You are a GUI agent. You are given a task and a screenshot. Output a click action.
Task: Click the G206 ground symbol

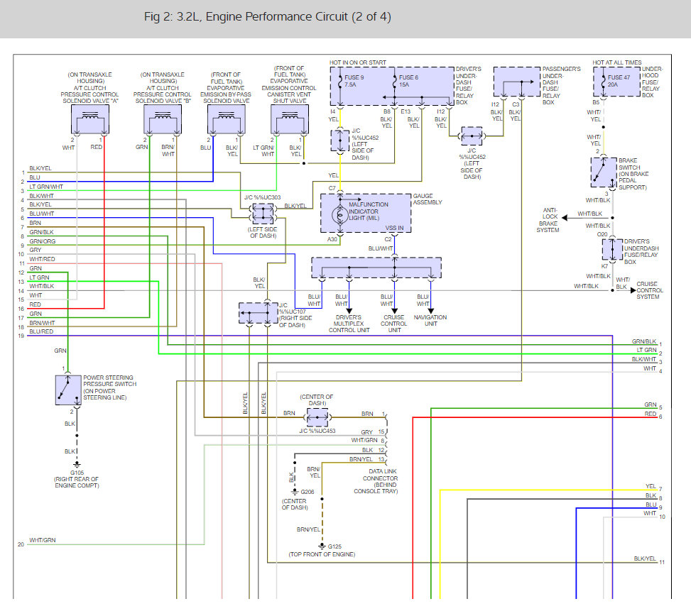(x=295, y=491)
